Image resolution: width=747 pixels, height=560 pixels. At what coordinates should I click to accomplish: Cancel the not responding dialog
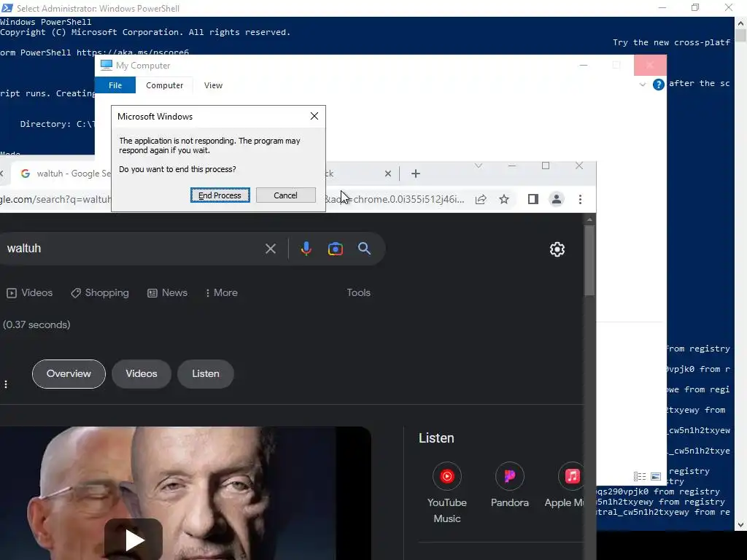click(x=285, y=195)
